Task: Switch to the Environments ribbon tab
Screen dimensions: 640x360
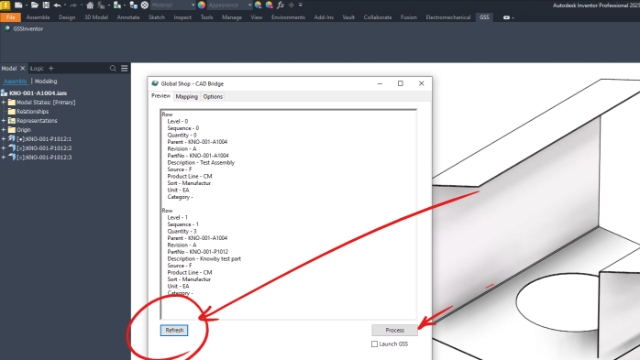Action: [288, 17]
